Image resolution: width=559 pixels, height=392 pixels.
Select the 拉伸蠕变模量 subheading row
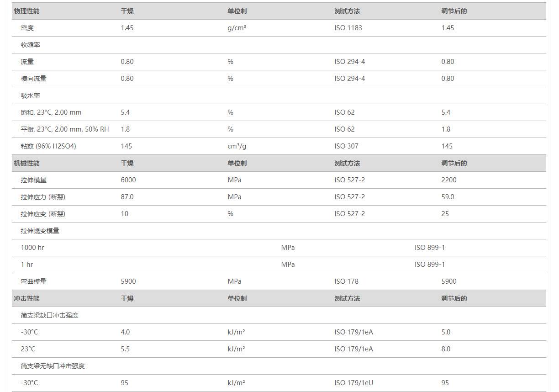[40, 231]
